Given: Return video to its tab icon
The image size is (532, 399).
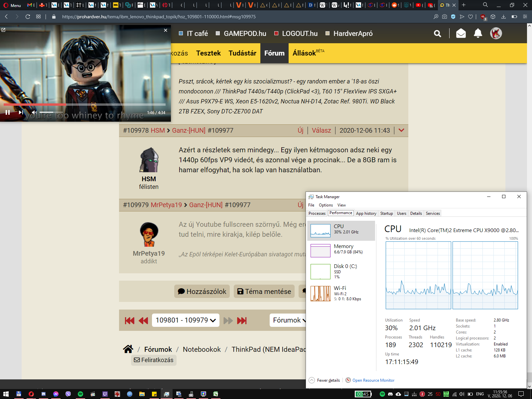Looking at the screenshot, I should pos(3,30).
